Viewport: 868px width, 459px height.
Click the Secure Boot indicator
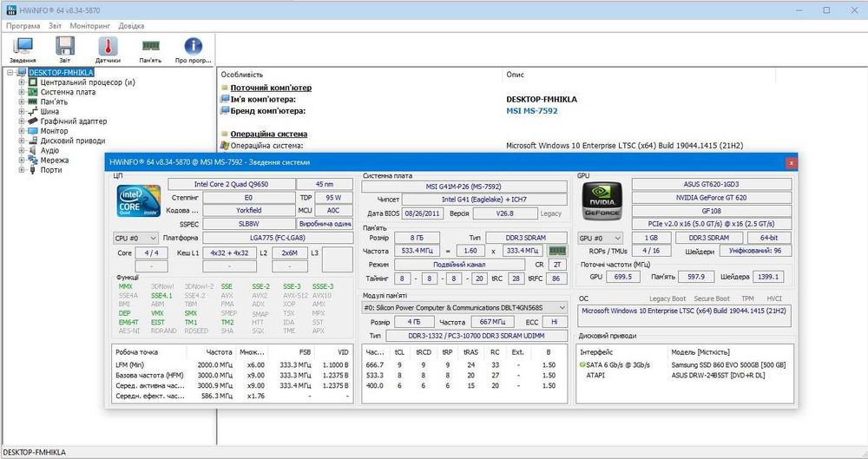[x=712, y=298]
